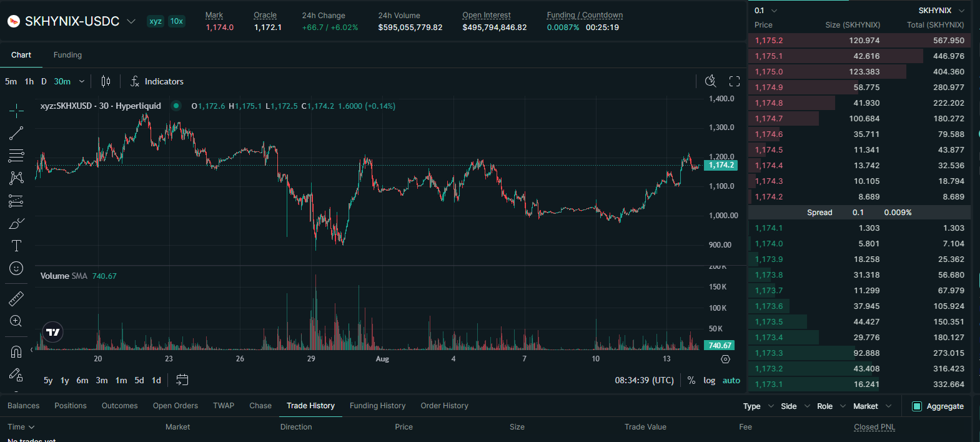Select the 5m timeframe
Viewport: 980px width, 442px height.
point(11,81)
